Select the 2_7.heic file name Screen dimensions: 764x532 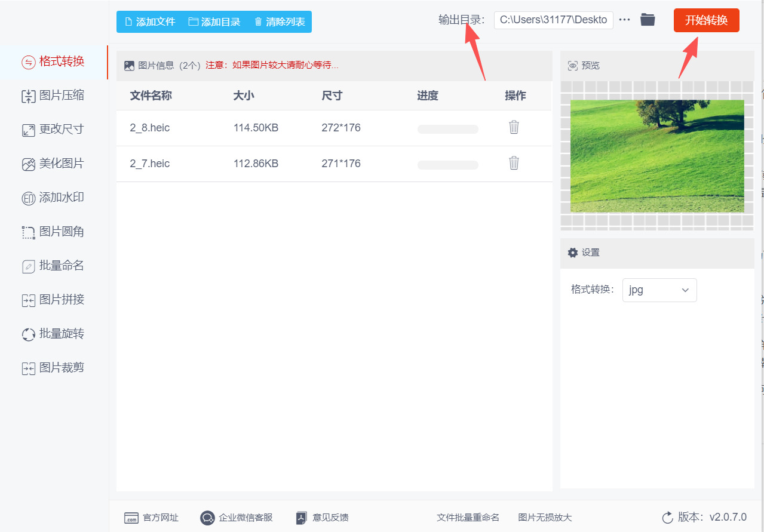[x=150, y=164]
